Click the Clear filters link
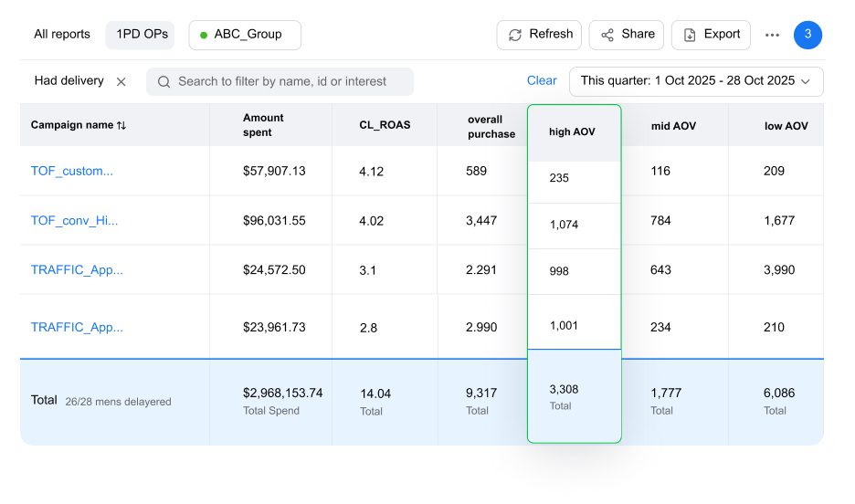 (x=542, y=81)
